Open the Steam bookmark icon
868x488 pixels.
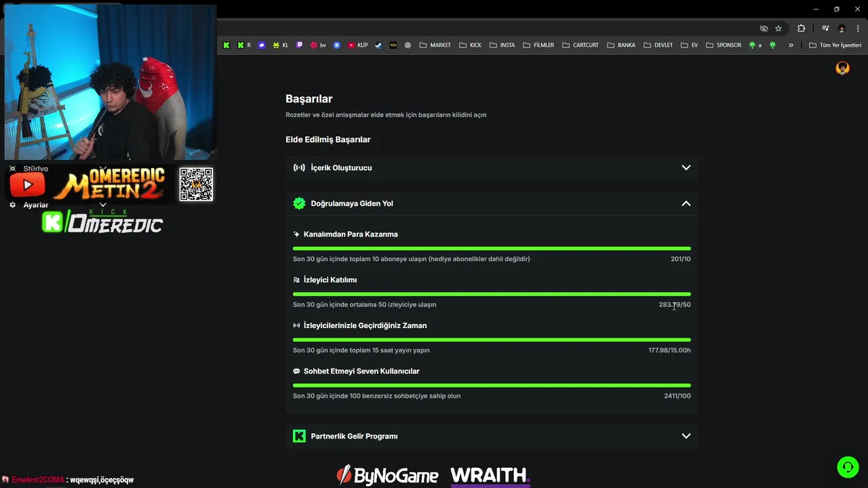point(378,45)
